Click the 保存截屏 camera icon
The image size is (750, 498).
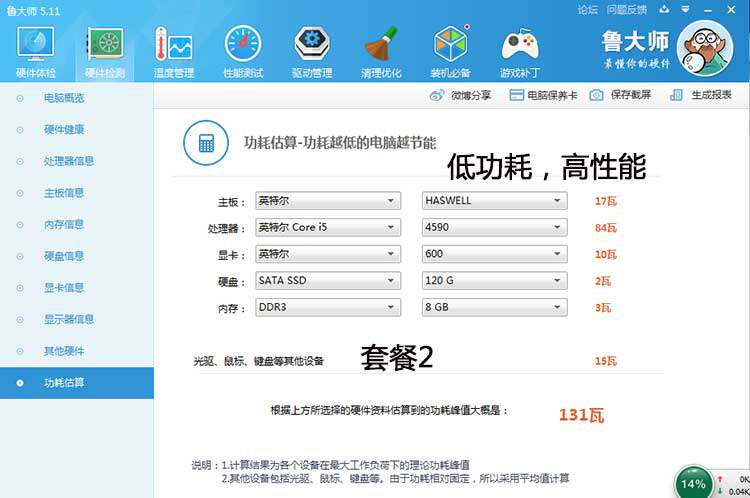tap(596, 95)
